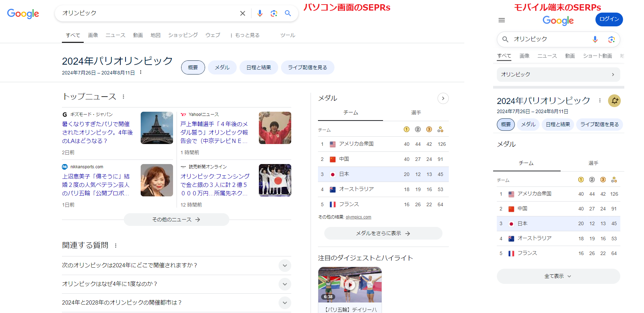Click the Chinese flag in mobile table
Viewport: 644px width, 313px height.
pyautogui.click(x=511, y=209)
